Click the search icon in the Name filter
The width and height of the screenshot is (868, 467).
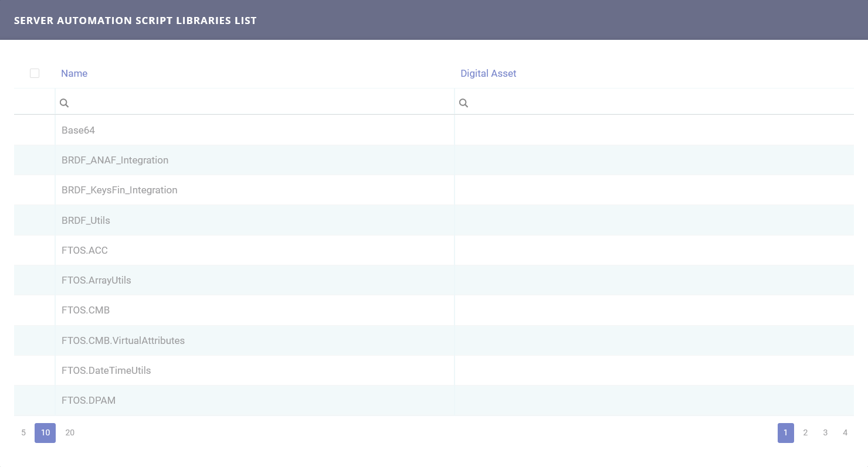[64, 103]
